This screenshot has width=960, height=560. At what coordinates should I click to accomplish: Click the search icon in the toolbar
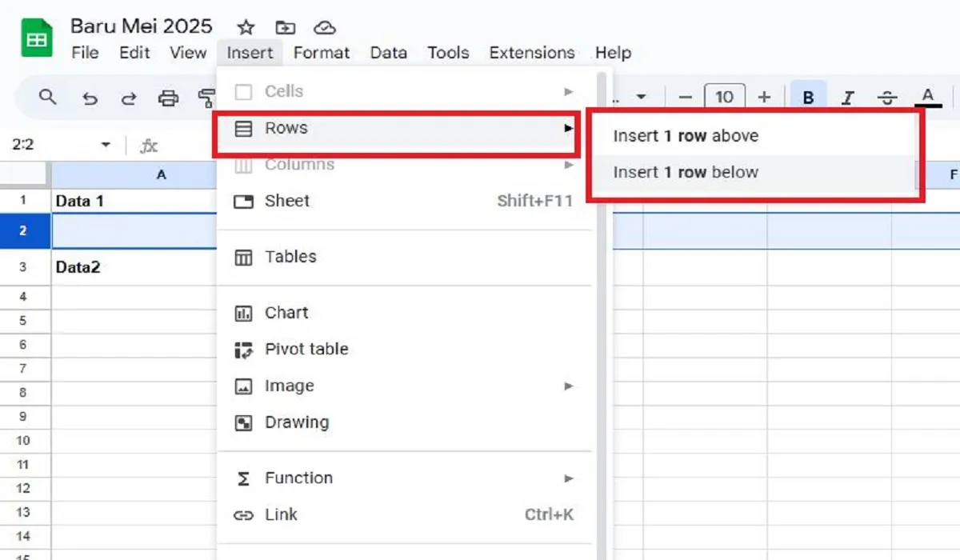pyautogui.click(x=47, y=97)
